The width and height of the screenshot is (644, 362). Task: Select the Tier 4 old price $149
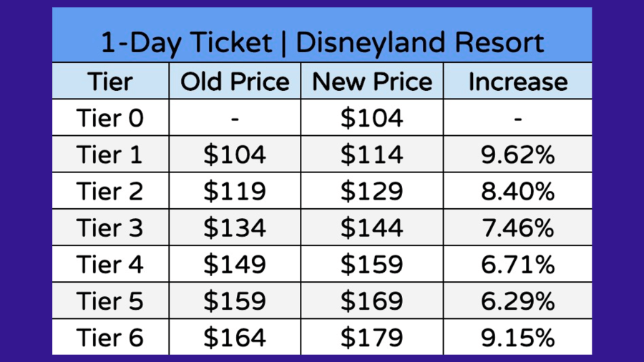[235, 265]
